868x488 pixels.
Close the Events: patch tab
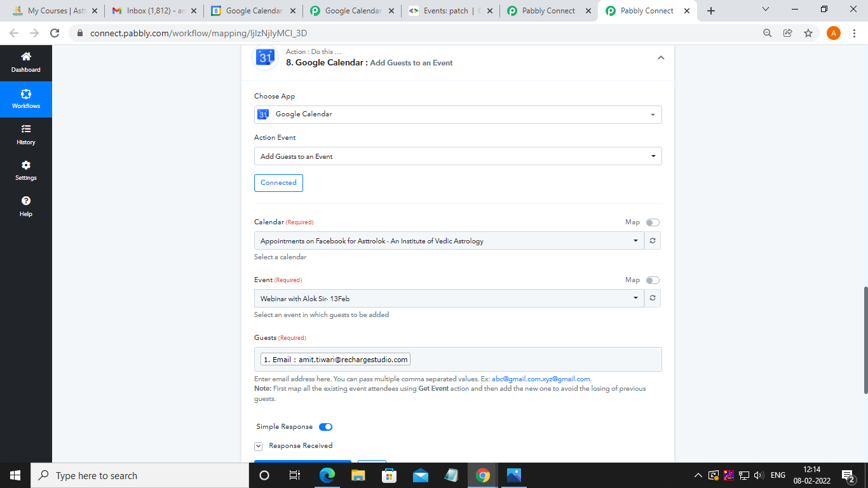pos(489,11)
